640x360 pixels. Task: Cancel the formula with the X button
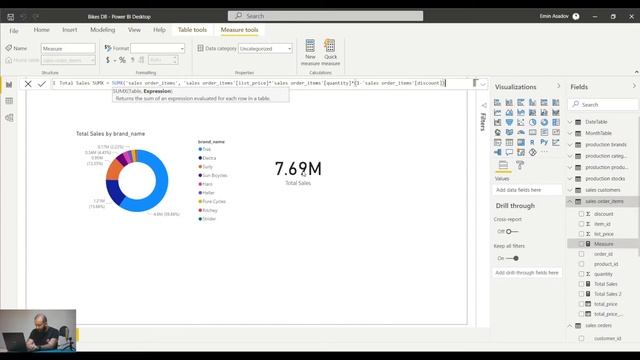click(28, 84)
